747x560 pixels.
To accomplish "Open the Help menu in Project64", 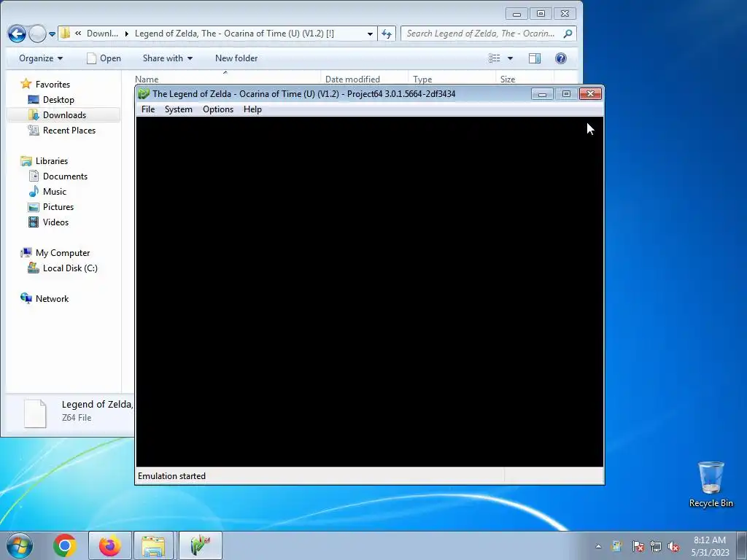I will pyautogui.click(x=252, y=109).
